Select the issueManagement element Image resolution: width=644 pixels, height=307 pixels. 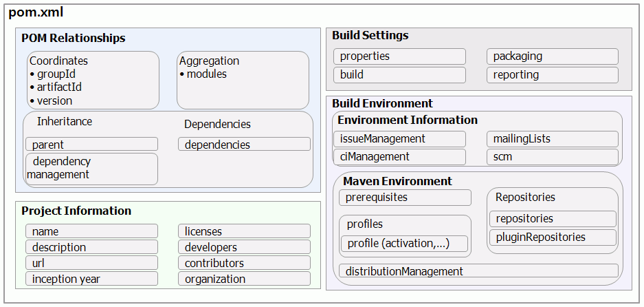pos(399,139)
